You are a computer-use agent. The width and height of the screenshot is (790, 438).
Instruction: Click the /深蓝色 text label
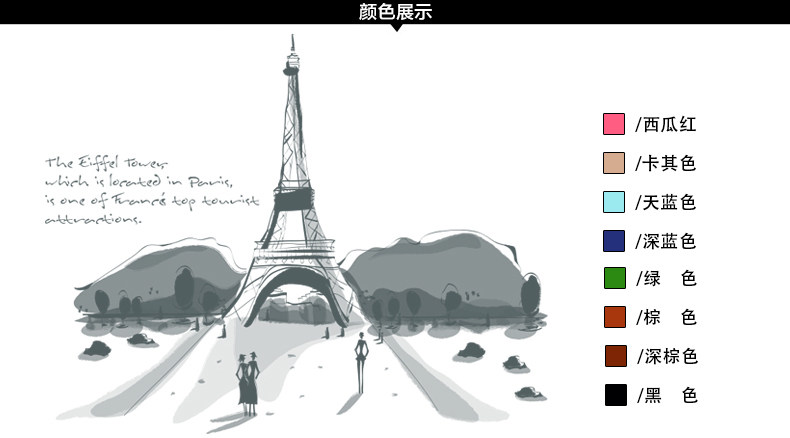(x=666, y=241)
